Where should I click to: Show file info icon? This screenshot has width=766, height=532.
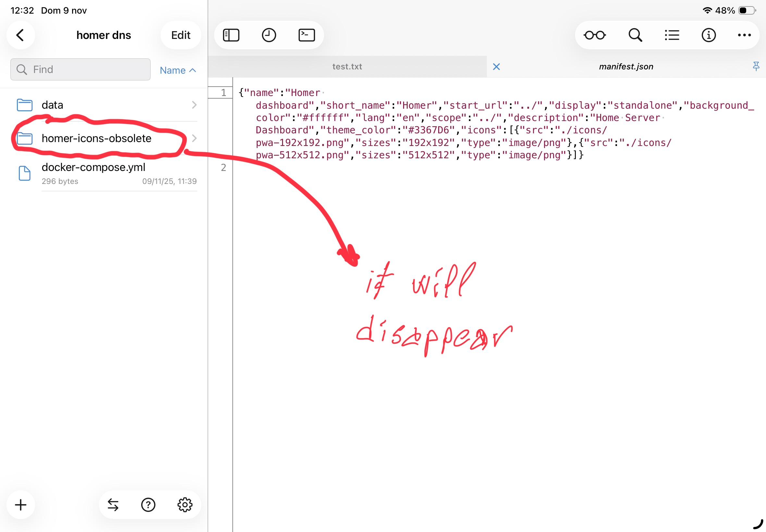tap(708, 35)
